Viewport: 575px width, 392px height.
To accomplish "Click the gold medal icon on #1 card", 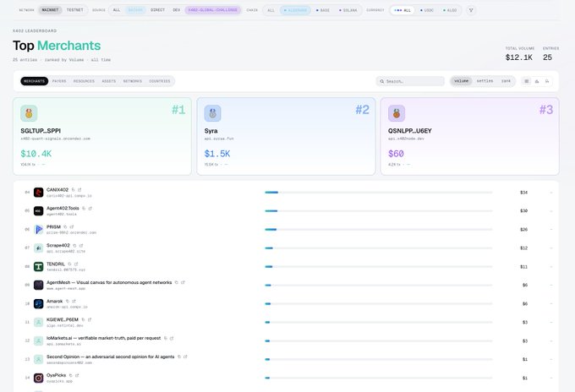I will click(29, 113).
